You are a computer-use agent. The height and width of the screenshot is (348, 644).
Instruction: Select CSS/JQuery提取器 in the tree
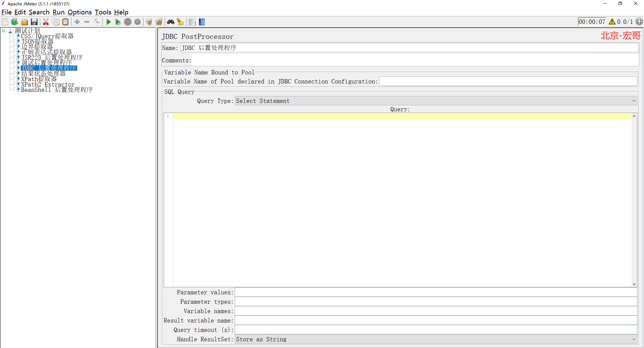[47, 36]
